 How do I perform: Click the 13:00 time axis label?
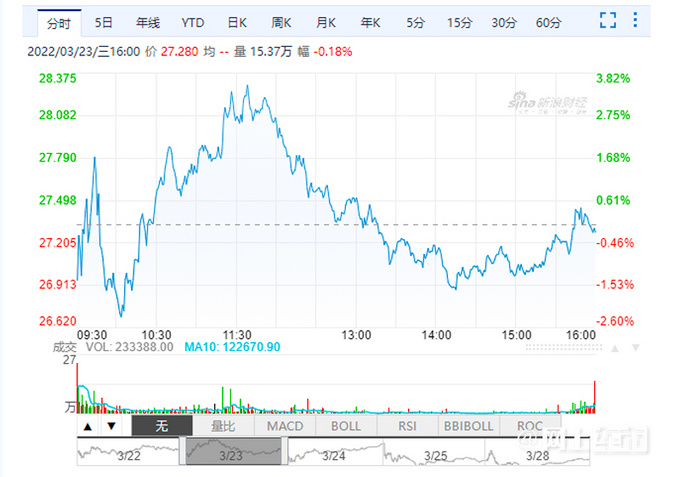click(356, 335)
